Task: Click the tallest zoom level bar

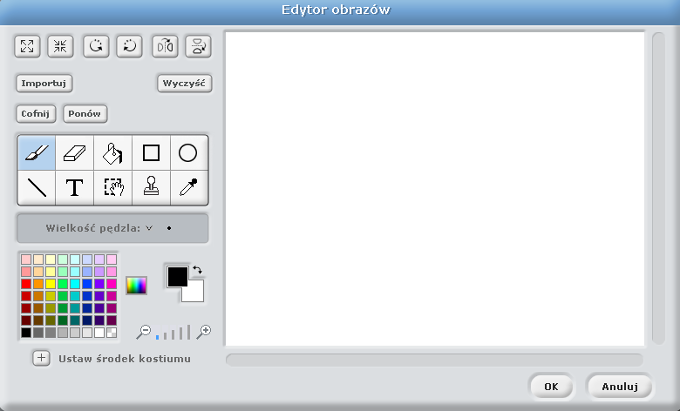Action: click(x=188, y=332)
